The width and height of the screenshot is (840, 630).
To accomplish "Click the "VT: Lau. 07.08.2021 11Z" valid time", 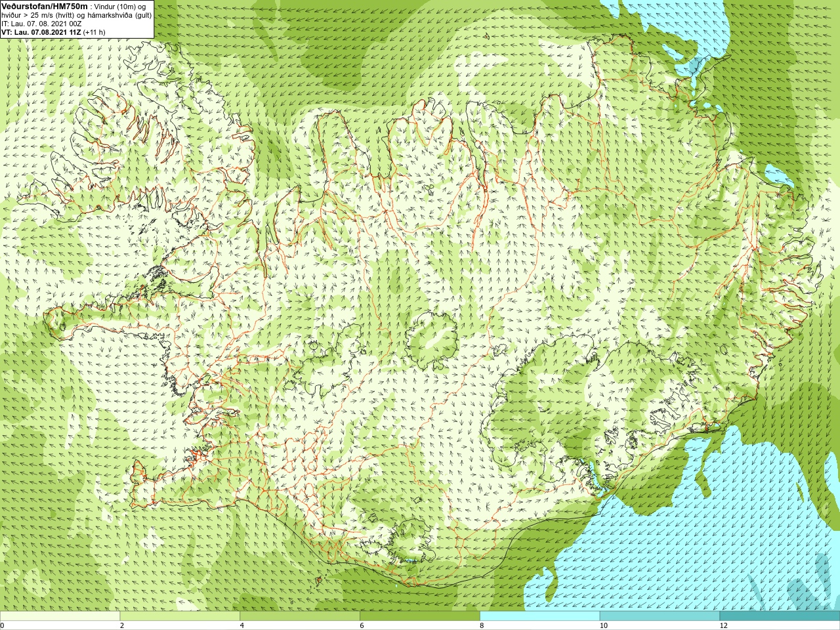I will (41, 32).
